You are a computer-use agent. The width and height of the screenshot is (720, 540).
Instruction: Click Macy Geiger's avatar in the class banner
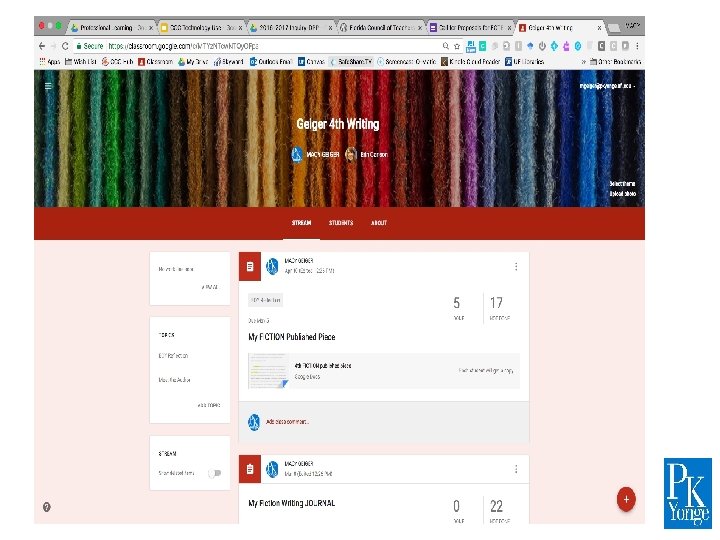(x=297, y=154)
